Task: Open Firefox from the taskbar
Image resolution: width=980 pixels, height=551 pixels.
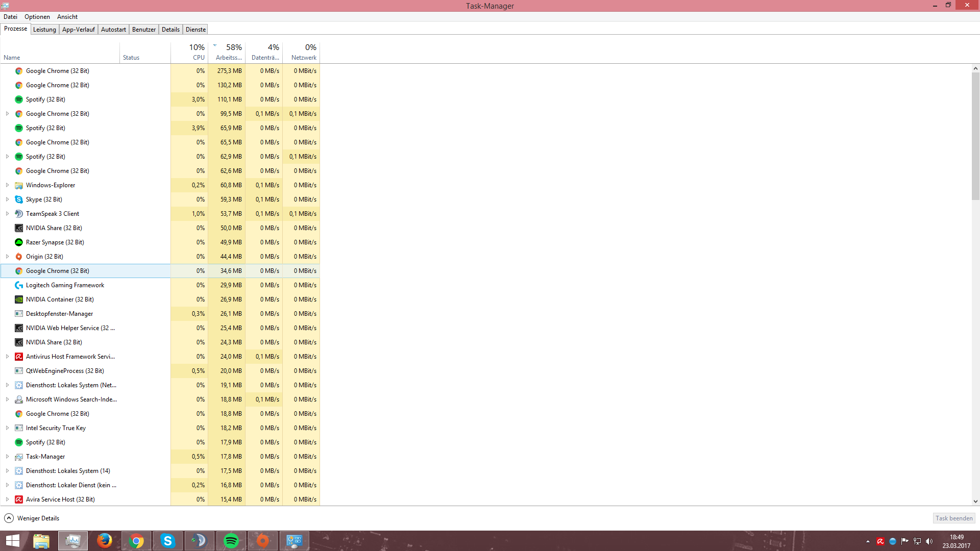Action: 105,541
